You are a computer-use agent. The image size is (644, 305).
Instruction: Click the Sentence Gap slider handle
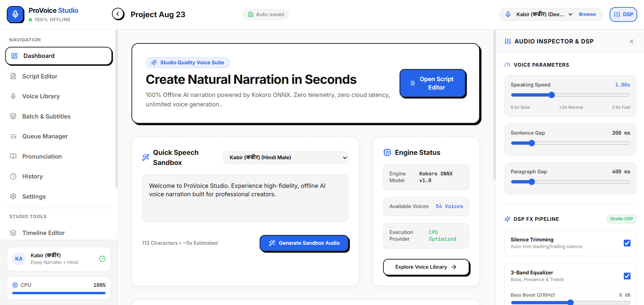point(532,143)
